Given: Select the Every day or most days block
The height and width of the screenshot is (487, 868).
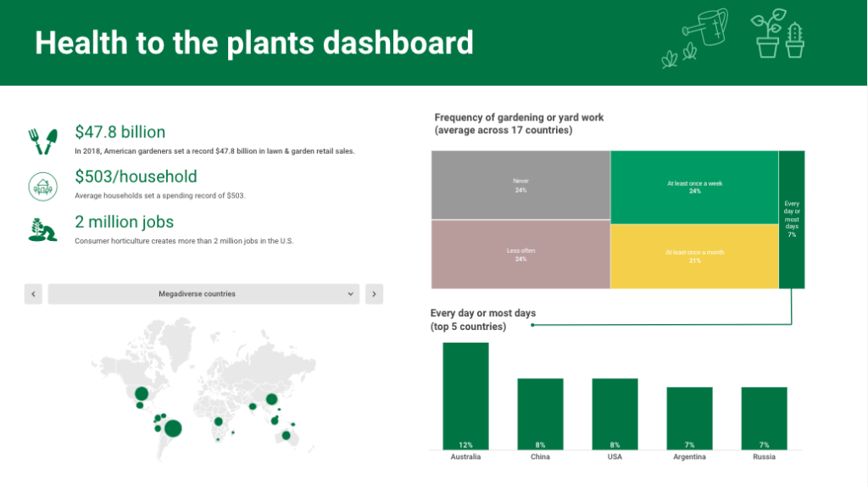Looking at the screenshot, I should (x=792, y=220).
